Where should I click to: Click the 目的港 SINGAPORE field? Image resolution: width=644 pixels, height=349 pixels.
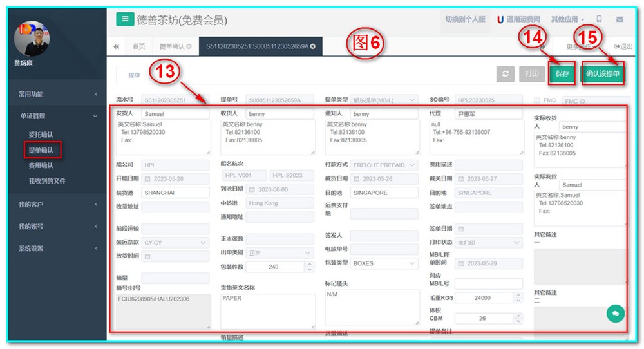384,193
